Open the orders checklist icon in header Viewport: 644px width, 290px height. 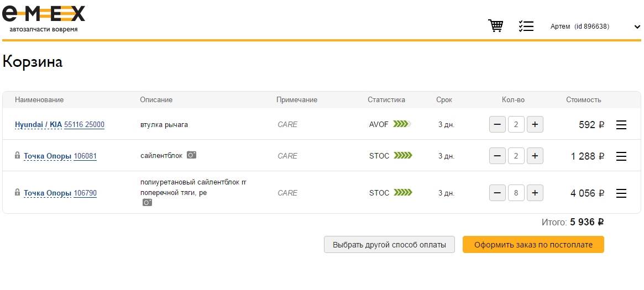[x=526, y=26]
